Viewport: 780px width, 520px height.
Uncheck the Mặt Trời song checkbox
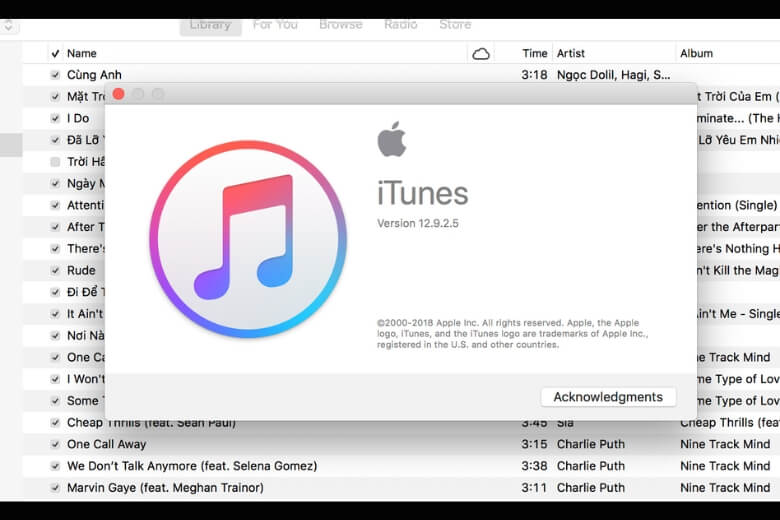[x=55, y=97]
